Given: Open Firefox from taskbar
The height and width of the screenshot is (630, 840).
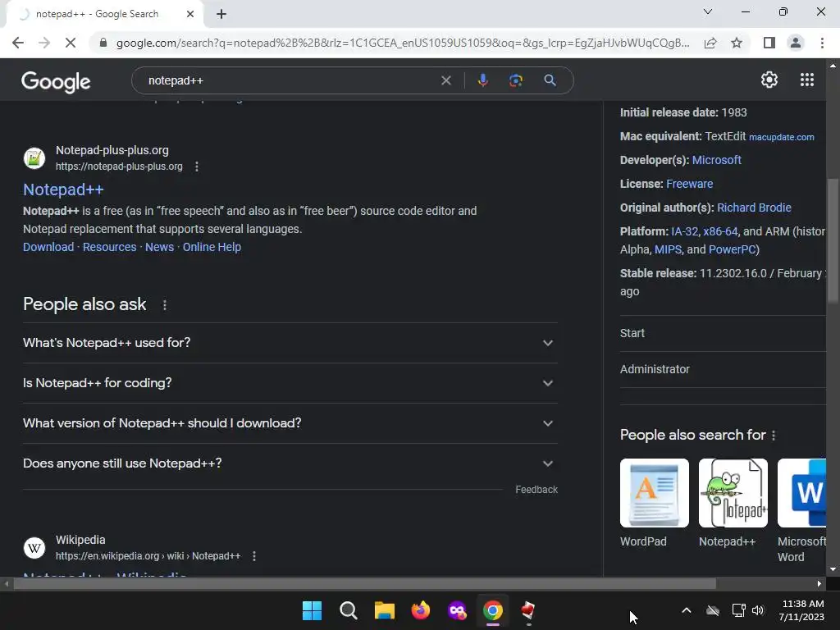Looking at the screenshot, I should (x=421, y=610).
